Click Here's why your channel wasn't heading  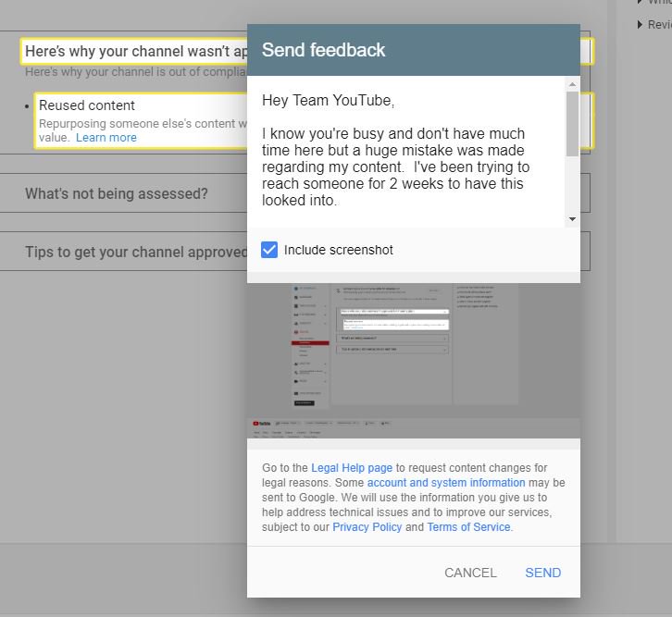[x=136, y=51]
